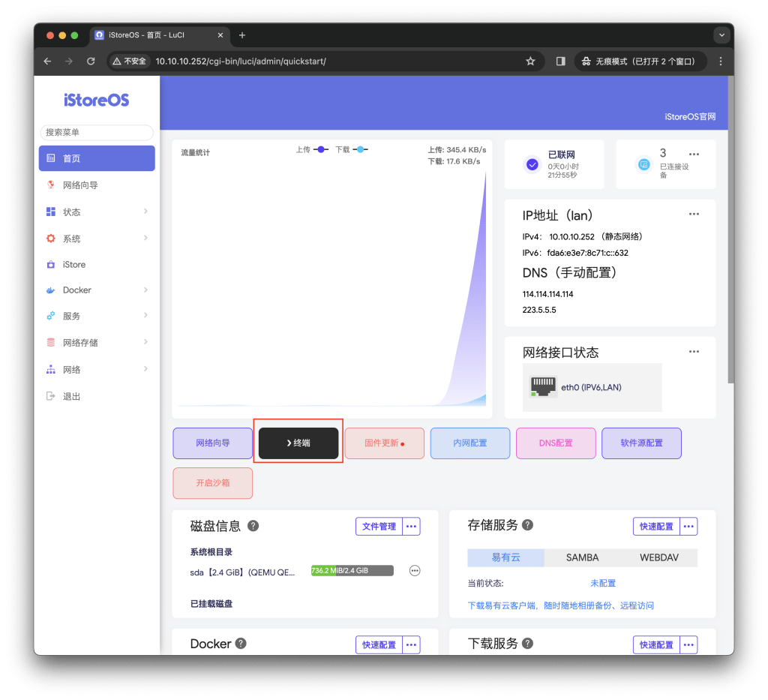The width and height of the screenshot is (768, 700).
Task: Click the page vertical scrollbar
Action: [x=730, y=230]
